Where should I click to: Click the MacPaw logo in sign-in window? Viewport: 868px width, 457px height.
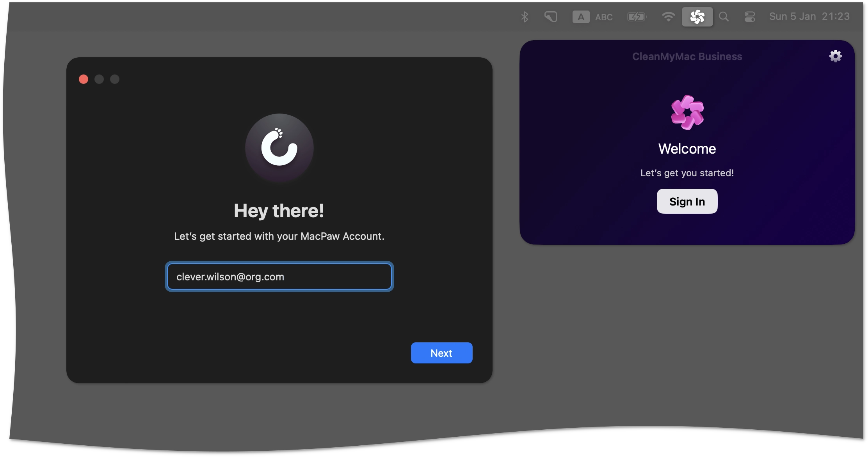point(279,148)
